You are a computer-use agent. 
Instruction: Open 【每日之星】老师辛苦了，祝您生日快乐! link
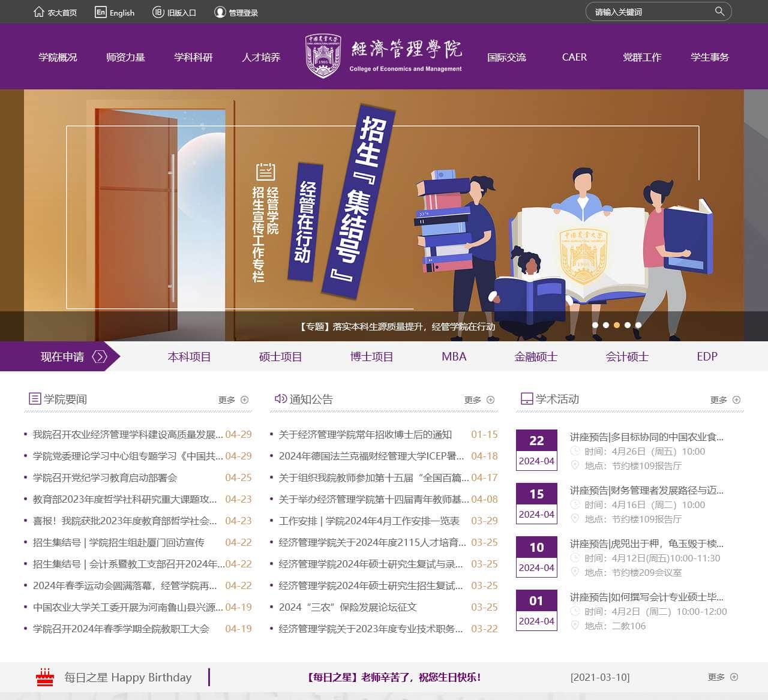(394, 678)
